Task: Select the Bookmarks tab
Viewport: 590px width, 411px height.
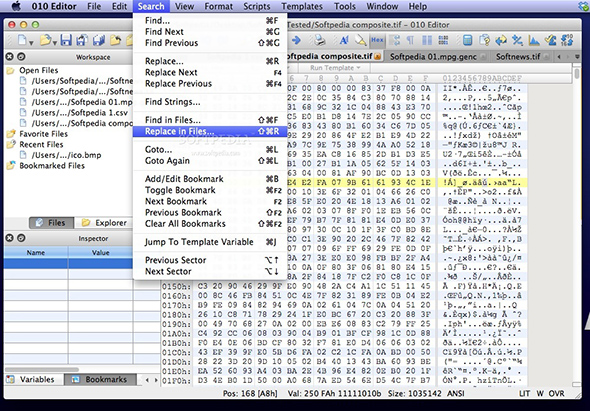Action: click(x=101, y=379)
